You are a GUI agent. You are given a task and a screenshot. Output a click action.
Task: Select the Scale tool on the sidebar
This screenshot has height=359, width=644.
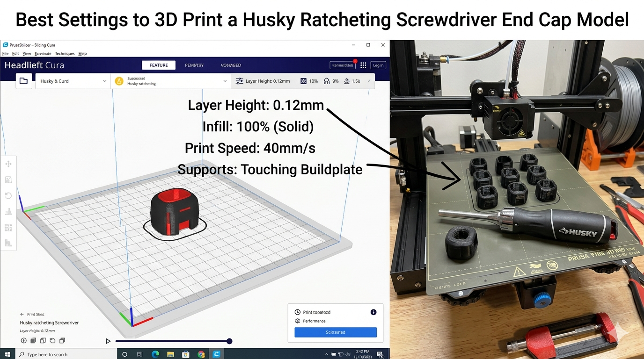point(7,179)
